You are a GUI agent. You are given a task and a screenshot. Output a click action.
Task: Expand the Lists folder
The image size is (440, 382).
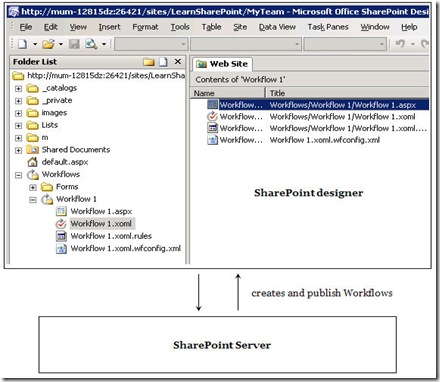[x=18, y=126]
